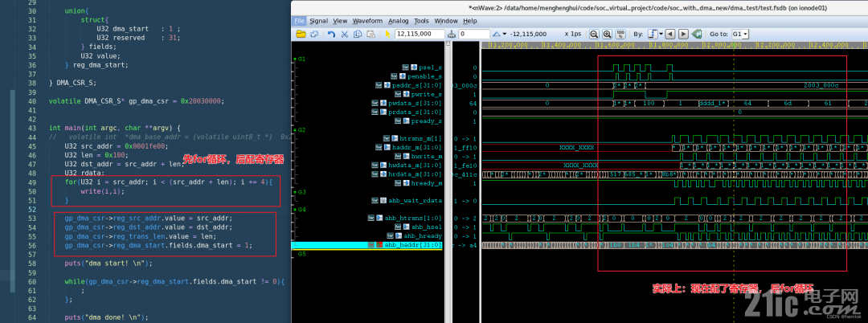
Task: Select signal hwrite_m
Action: pos(427,156)
